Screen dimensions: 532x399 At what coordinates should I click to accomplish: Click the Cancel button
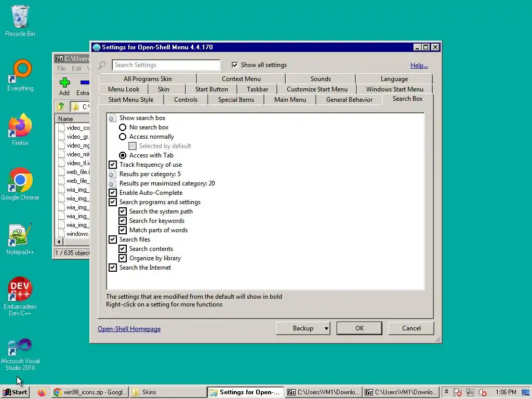pos(411,328)
